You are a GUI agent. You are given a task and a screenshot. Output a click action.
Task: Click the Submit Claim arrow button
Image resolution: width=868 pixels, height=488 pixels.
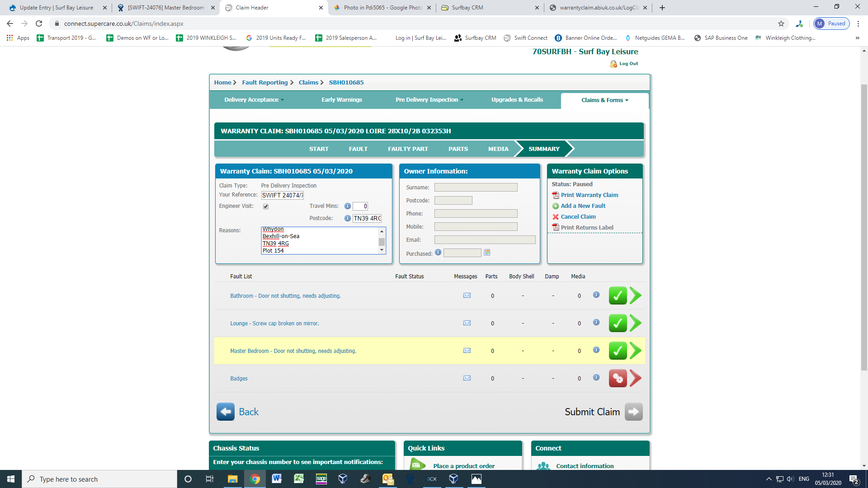[x=633, y=412]
